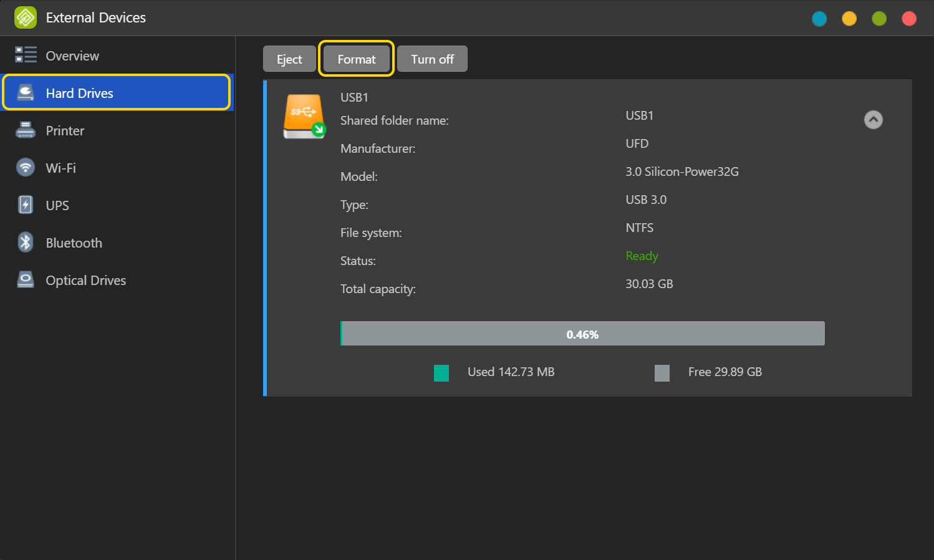
Task: Turn off the USB drive
Action: pos(432,59)
